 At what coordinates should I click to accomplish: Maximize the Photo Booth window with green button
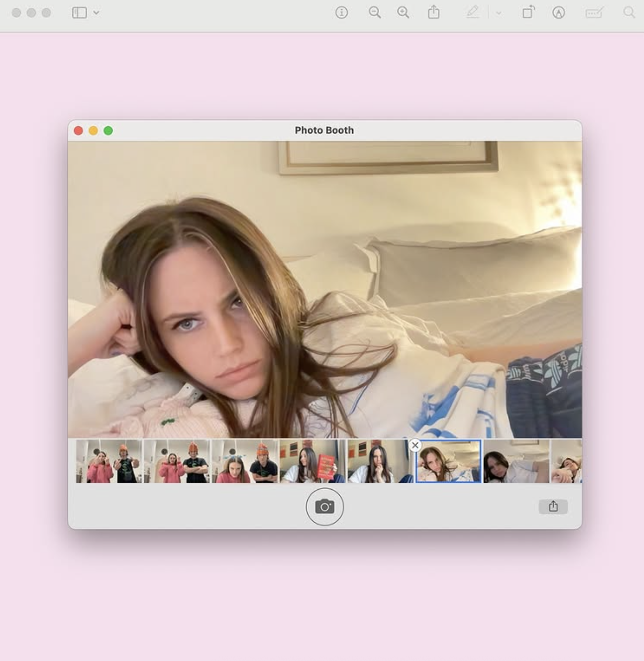(108, 131)
